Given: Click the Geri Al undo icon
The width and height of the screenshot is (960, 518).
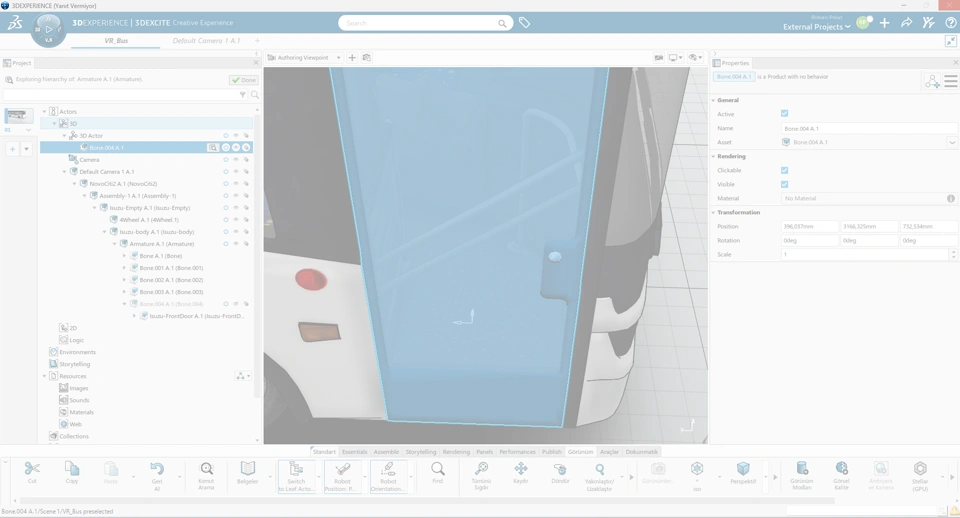Looking at the screenshot, I should coord(157,469).
